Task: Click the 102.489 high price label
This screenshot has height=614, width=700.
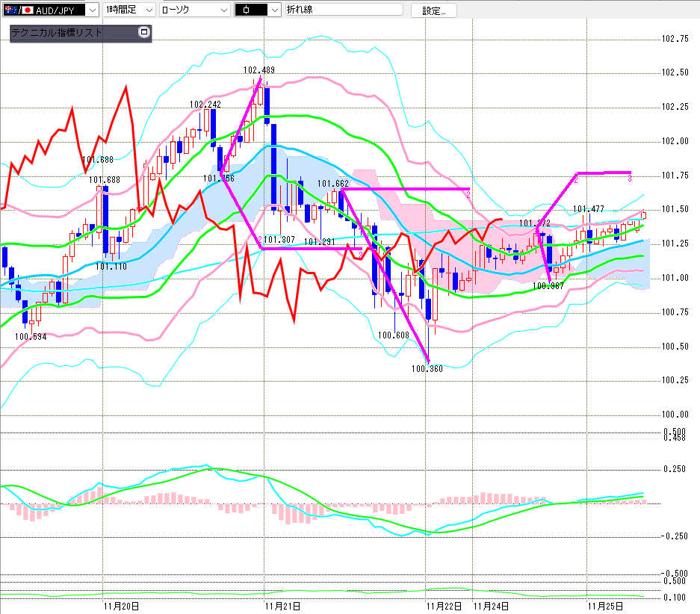Action: (x=258, y=70)
